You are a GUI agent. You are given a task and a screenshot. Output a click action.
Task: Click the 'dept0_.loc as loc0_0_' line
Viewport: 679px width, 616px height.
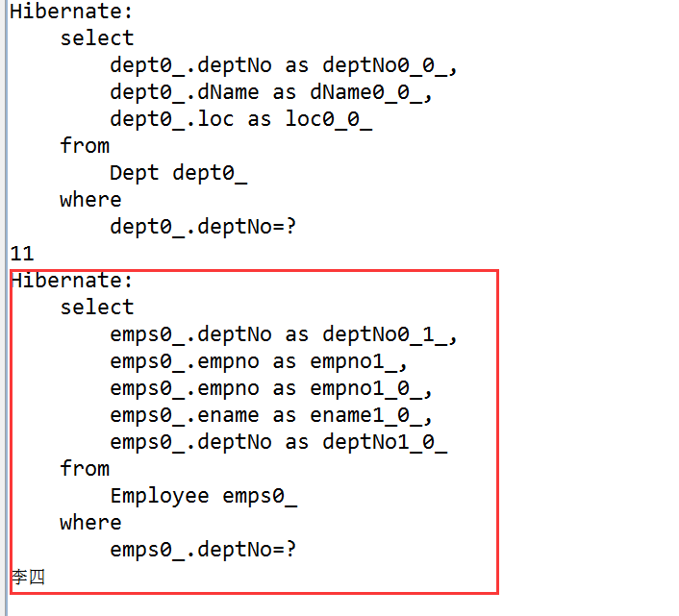point(241,119)
